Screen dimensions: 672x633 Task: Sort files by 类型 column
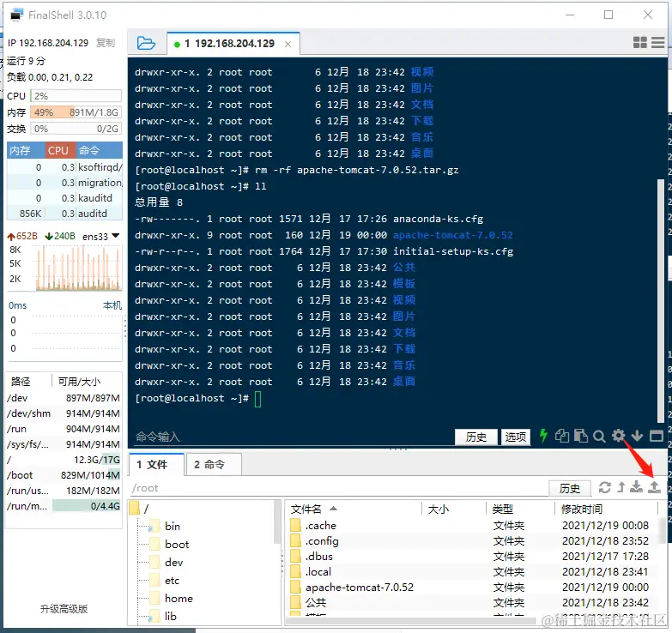521,509
